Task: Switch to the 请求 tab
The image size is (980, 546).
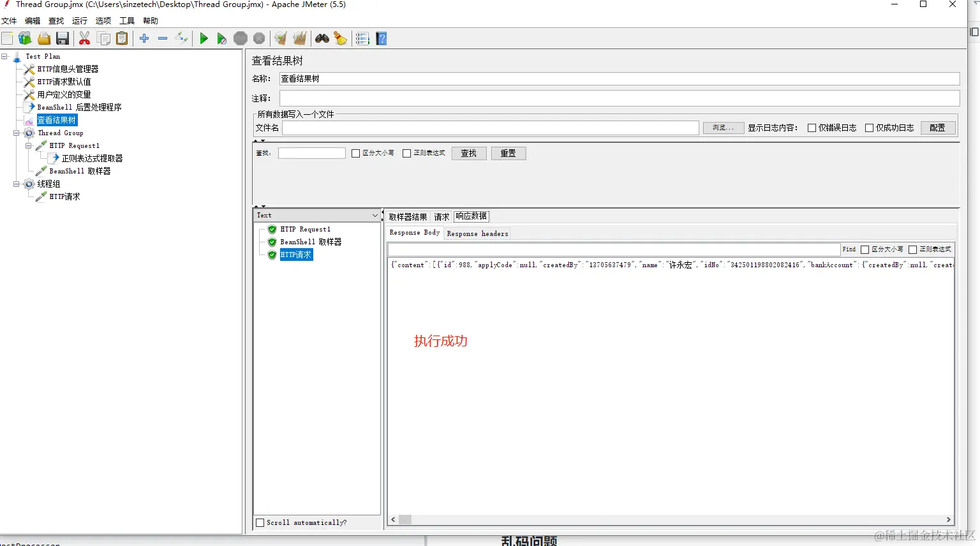Action: 442,217
